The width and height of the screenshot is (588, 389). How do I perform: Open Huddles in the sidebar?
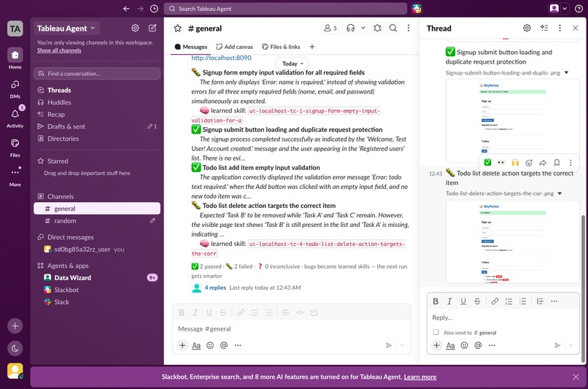pyautogui.click(x=97, y=102)
